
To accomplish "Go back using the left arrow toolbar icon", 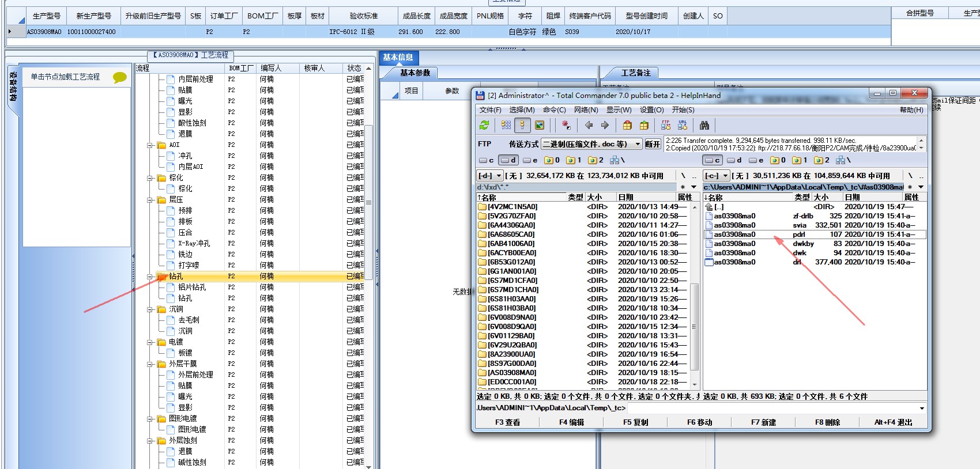I will point(589,125).
